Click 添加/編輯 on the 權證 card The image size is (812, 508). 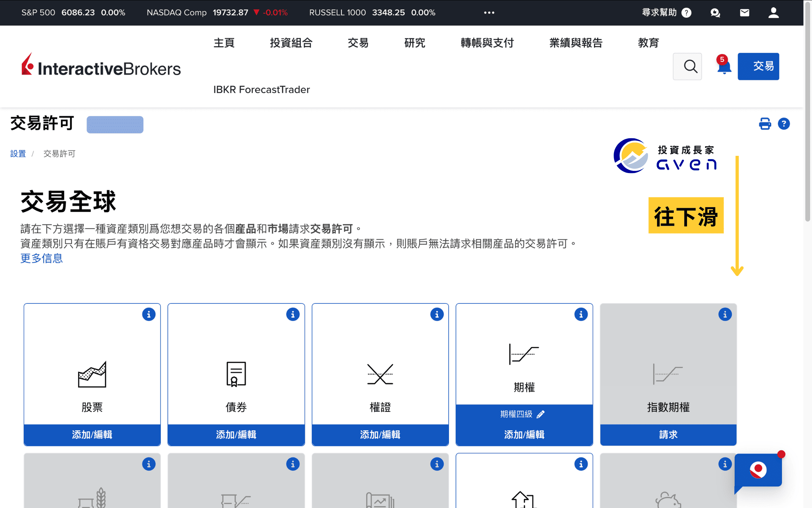(x=380, y=435)
